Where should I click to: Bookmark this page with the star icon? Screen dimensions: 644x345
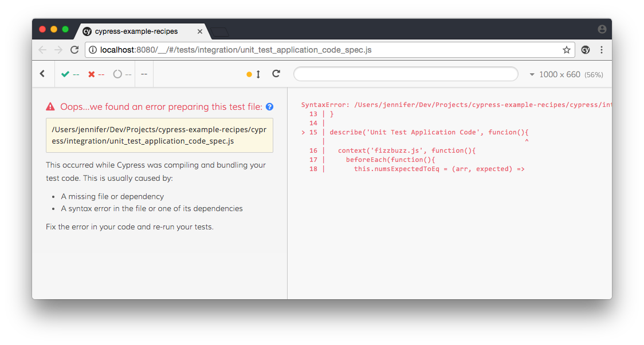(567, 50)
